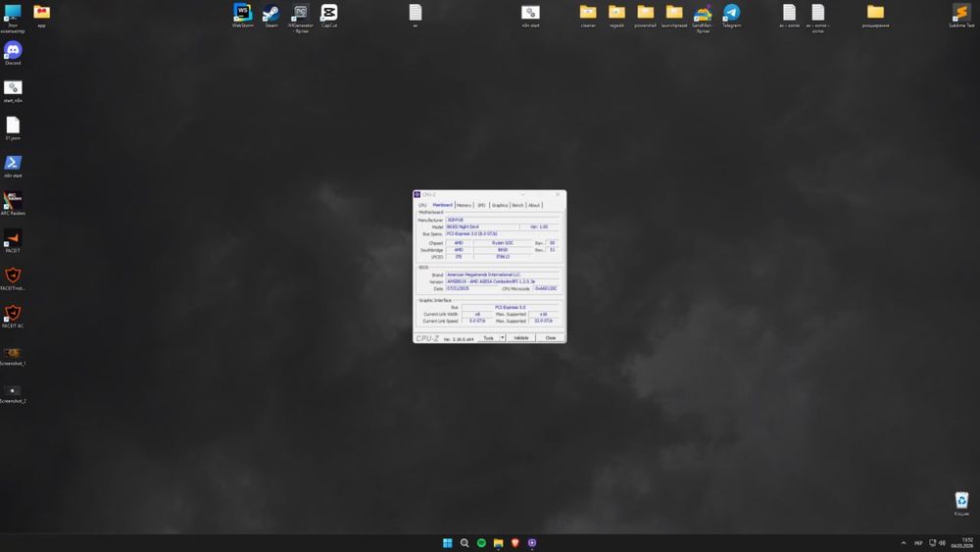Click the Tools button in CPU-Z
This screenshot has width=980, height=552.
point(488,338)
